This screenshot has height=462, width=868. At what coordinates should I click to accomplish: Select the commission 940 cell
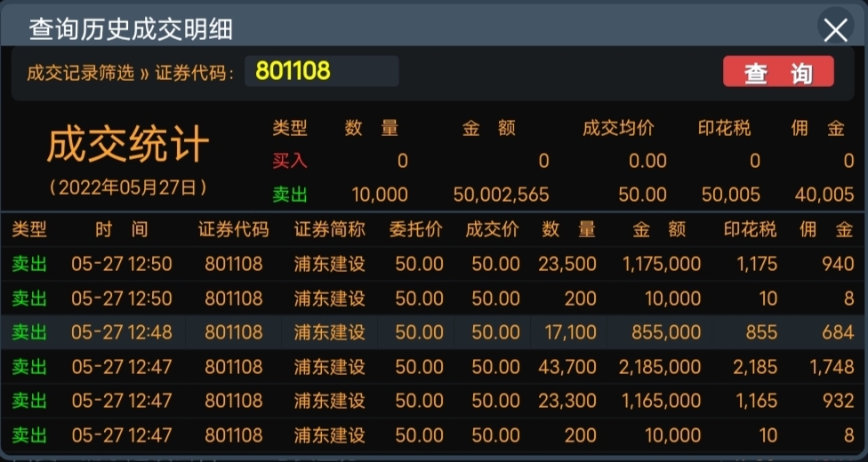[x=838, y=264]
